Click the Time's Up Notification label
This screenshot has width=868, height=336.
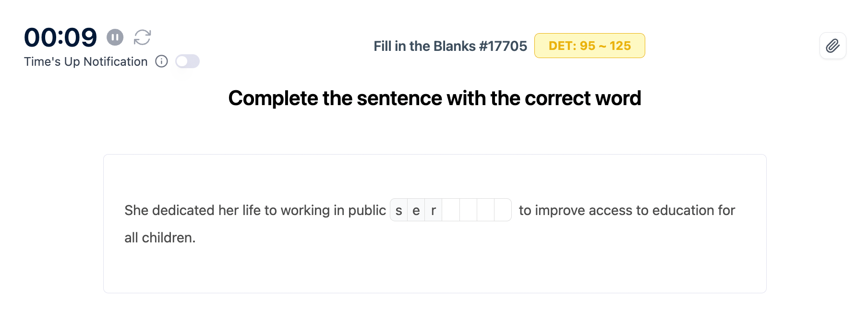pos(86,62)
